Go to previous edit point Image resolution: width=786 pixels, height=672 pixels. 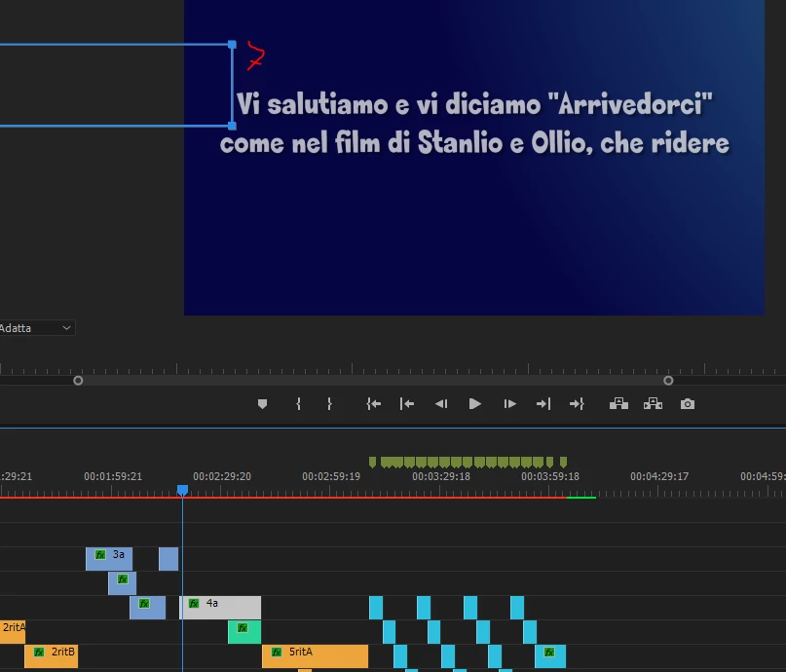407,404
